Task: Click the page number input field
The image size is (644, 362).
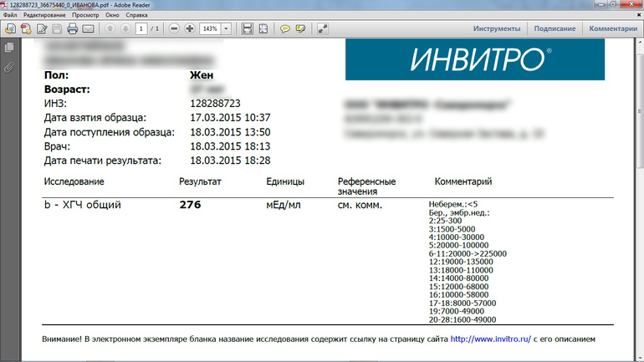Action: pyautogui.click(x=142, y=28)
